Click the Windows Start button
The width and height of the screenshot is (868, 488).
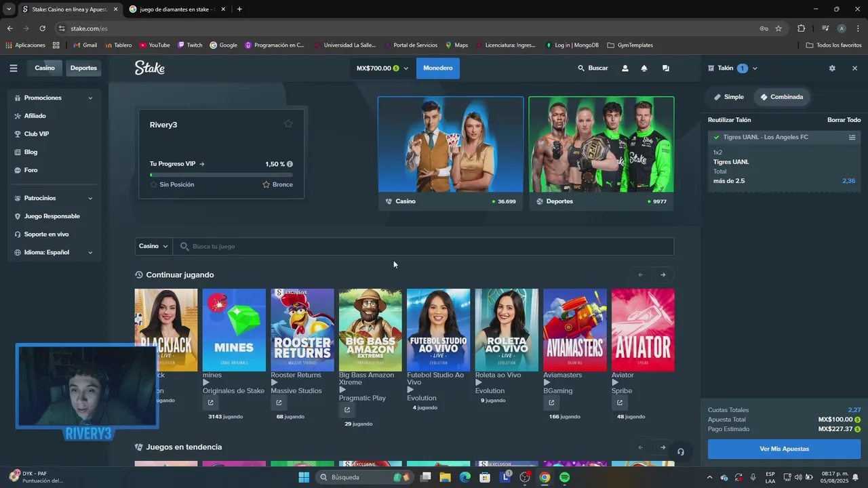(x=304, y=477)
